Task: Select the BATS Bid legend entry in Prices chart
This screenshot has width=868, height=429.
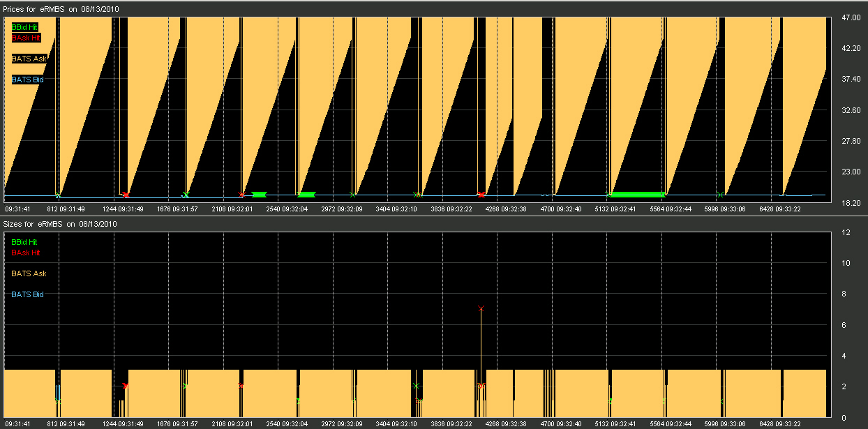Action: [x=27, y=80]
